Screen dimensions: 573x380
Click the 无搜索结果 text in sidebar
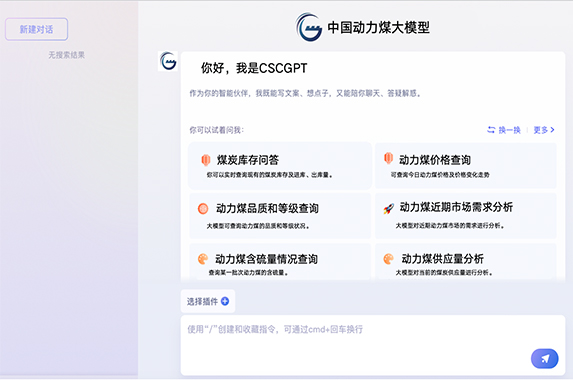67,55
